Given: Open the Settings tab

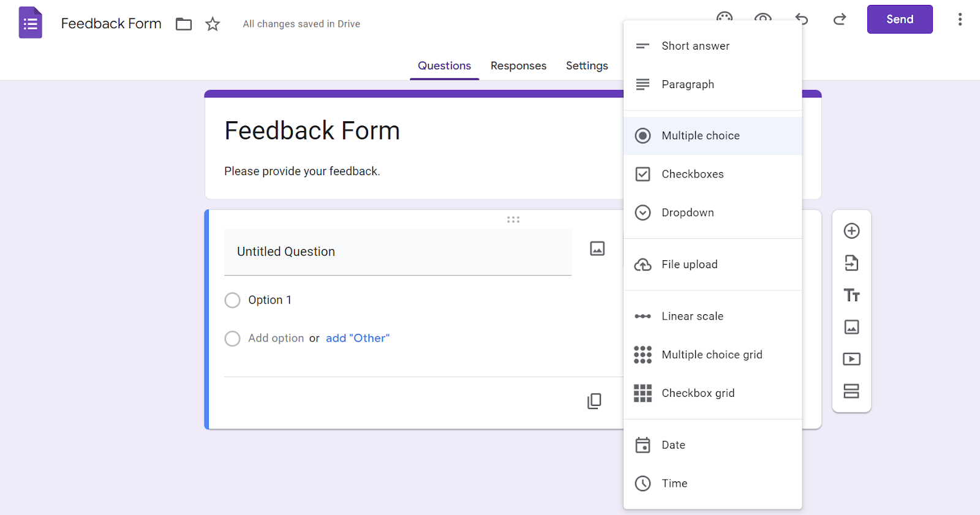Looking at the screenshot, I should [587, 66].
